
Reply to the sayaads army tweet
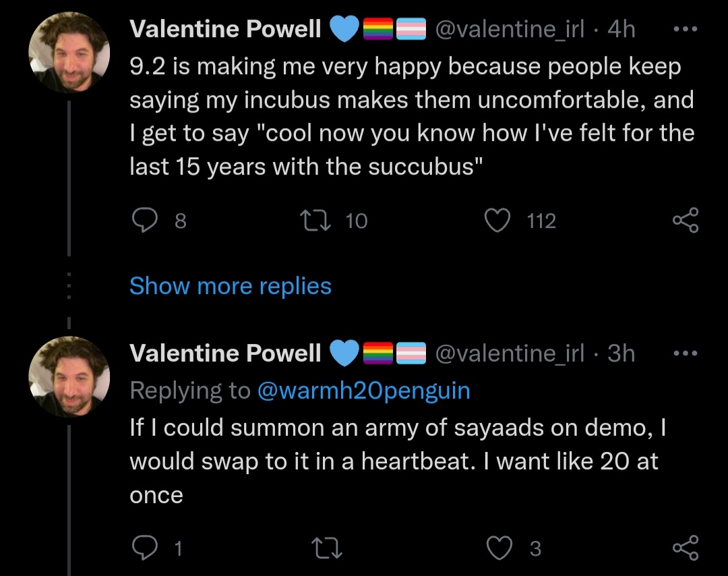144,548
